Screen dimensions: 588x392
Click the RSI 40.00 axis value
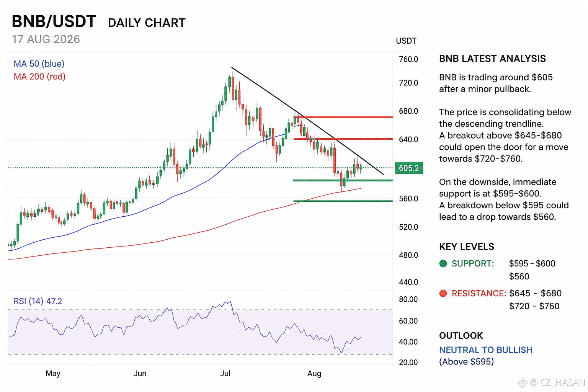coord(408,342)
